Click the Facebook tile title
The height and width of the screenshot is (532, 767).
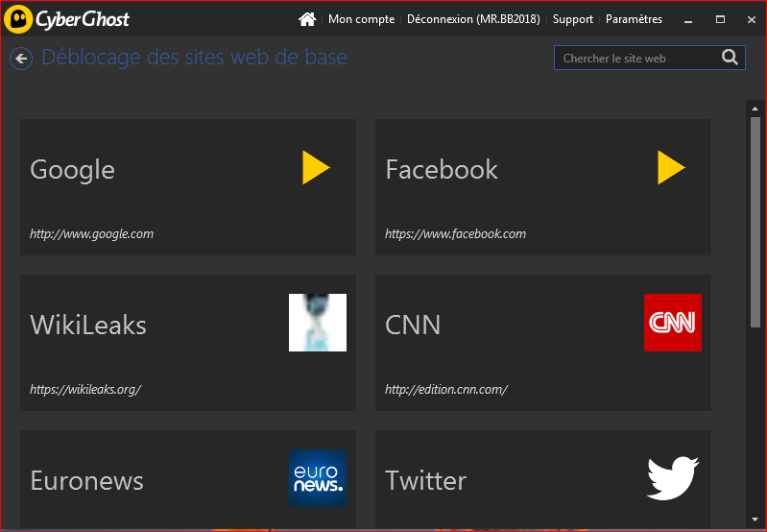(442, 169)
